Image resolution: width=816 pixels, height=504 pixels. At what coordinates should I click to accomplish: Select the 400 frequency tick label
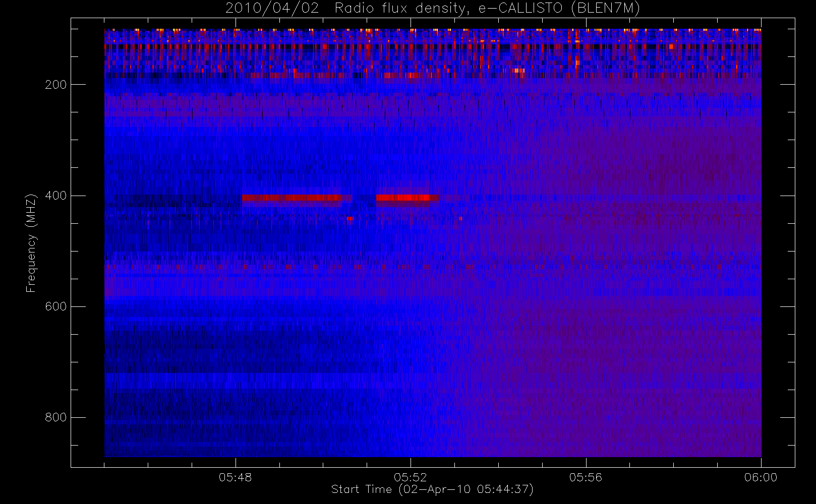[x=56, y=196]
